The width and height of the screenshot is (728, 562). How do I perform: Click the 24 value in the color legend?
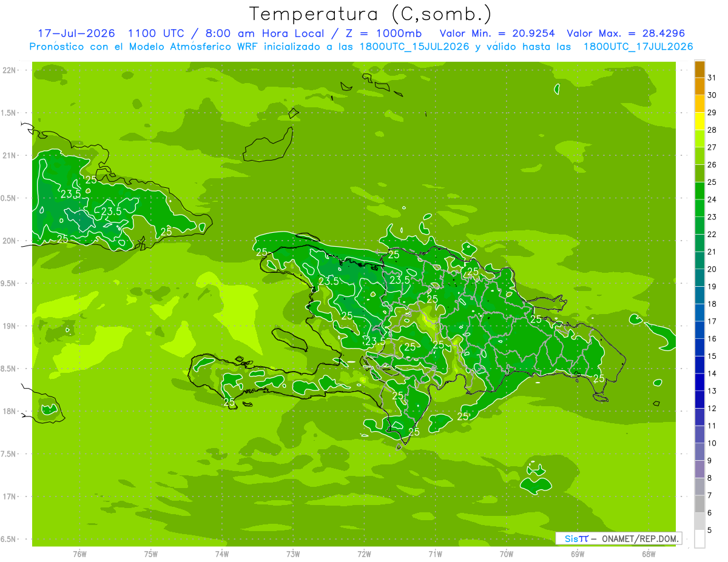(712, 199)
